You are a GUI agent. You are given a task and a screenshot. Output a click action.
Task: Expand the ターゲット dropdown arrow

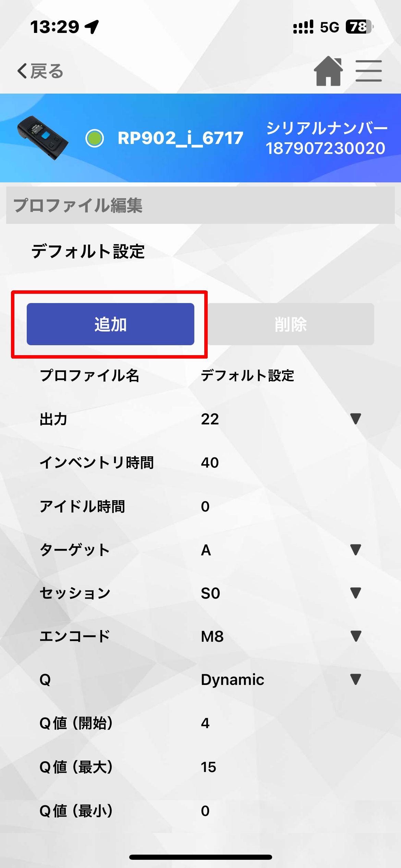356,550
